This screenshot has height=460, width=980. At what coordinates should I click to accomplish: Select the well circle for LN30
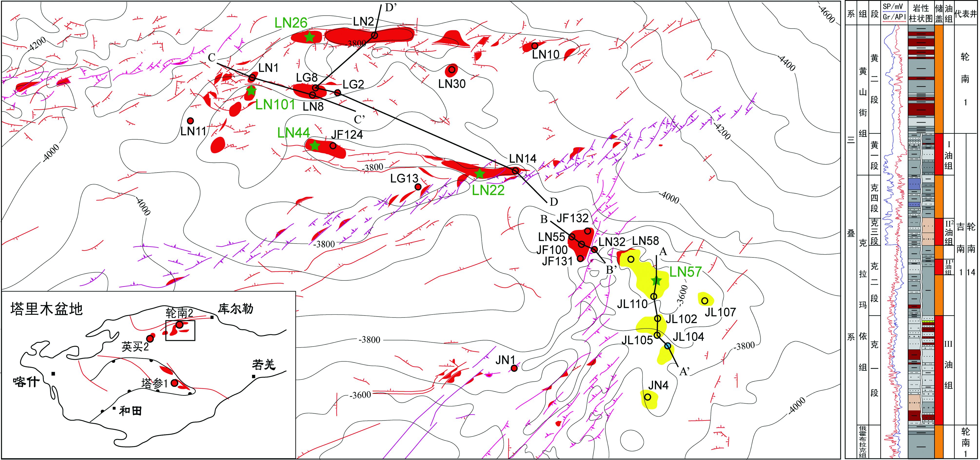[x=451, y=70]
